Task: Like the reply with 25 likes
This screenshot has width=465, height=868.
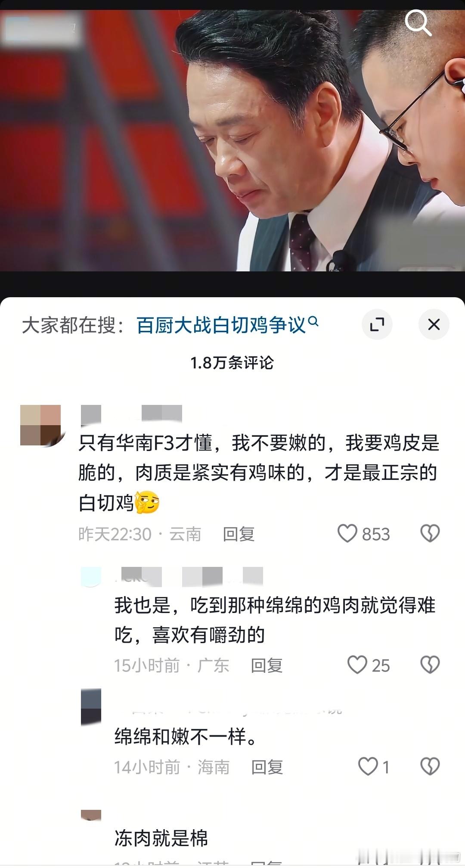Action: tap(357, 665)
